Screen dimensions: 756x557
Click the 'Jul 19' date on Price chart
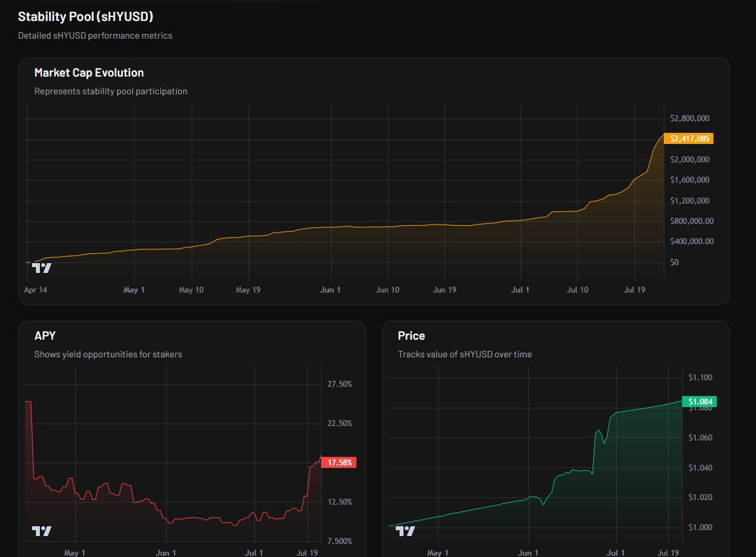click(668, 552)
